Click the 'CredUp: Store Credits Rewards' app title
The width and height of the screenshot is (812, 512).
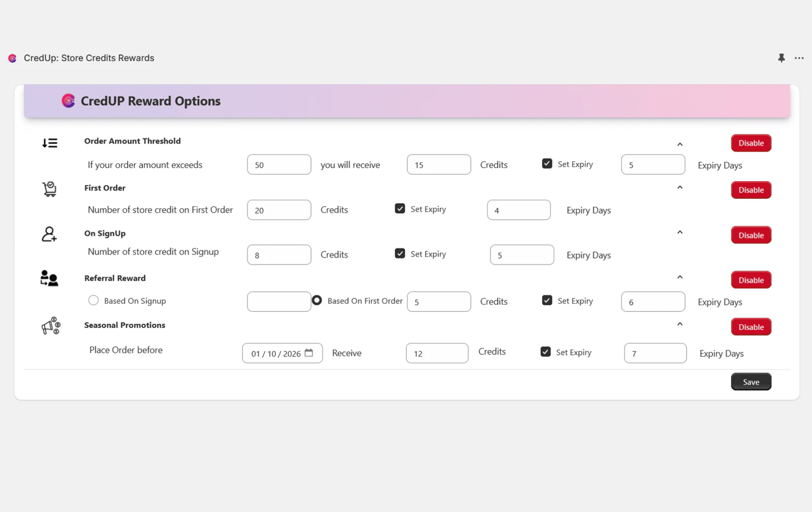click(89, 58)
